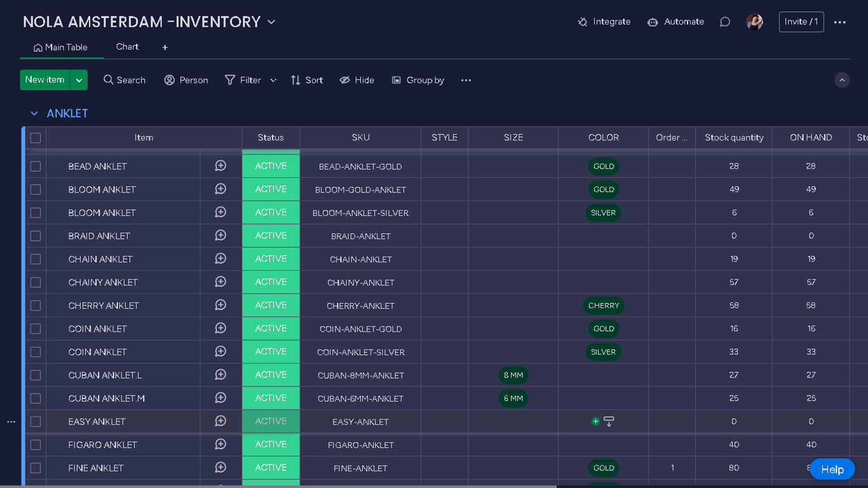Open the Invite / 1 dialog
Viewport: 868px width, 488px height.
coord(801,22)
